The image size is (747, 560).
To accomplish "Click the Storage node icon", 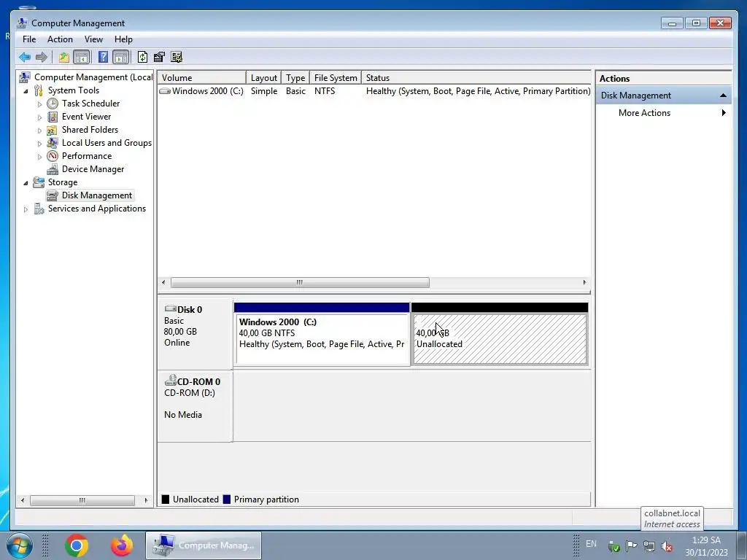I will [x=39, y=182].
